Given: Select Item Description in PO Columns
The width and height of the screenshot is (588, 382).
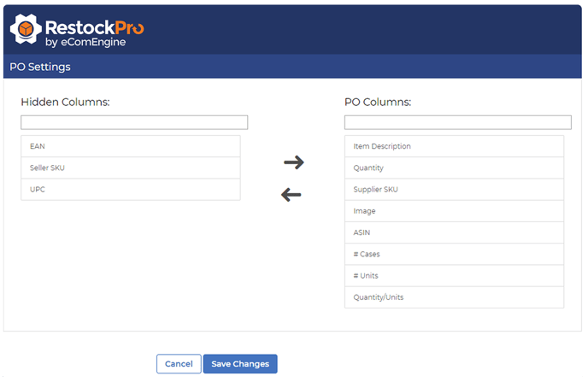Looking at the screenshot, I should [x=454, y=146].
